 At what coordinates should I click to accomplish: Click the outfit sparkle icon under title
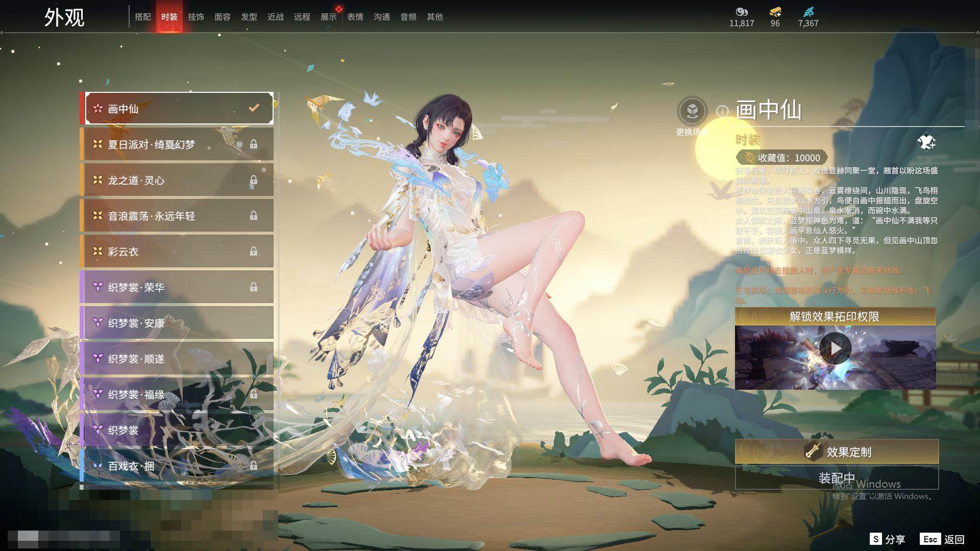click(x=926, y=142)
